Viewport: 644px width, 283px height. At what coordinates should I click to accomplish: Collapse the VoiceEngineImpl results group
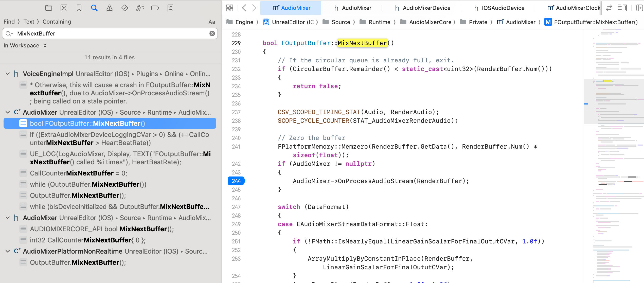pos(8,74)
